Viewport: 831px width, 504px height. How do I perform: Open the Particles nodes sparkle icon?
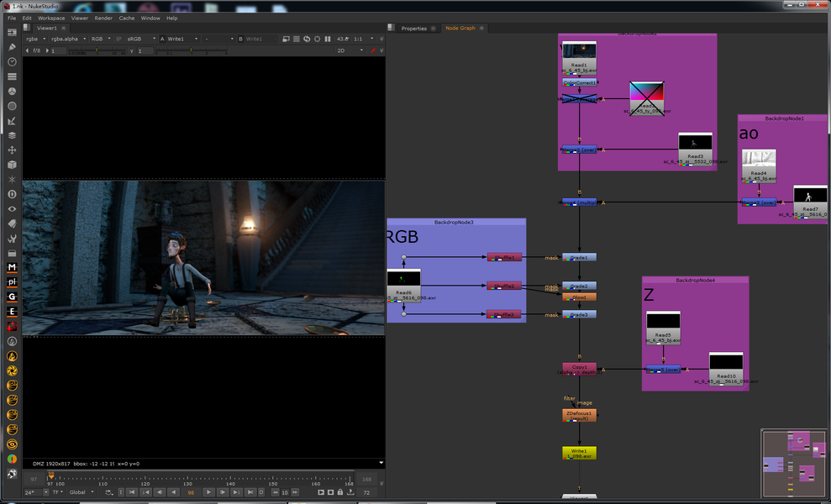12,180
